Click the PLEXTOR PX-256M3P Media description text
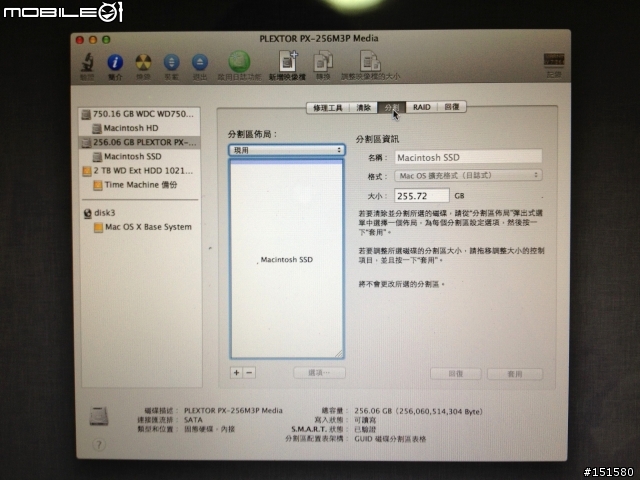The image size is (640, 480). (233, 410)
